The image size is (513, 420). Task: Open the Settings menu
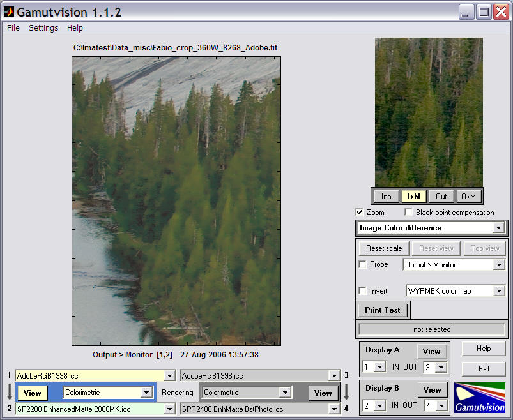tap(43, 28)
